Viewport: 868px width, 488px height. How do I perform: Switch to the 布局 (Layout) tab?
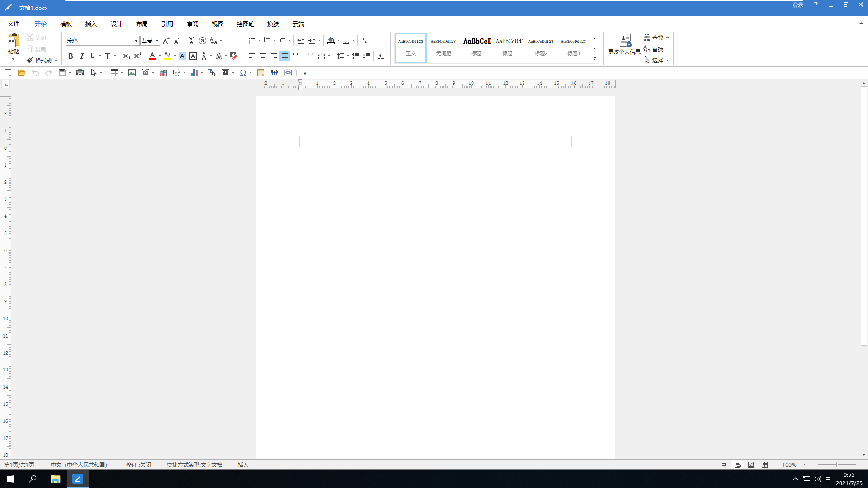coord(142,24)
